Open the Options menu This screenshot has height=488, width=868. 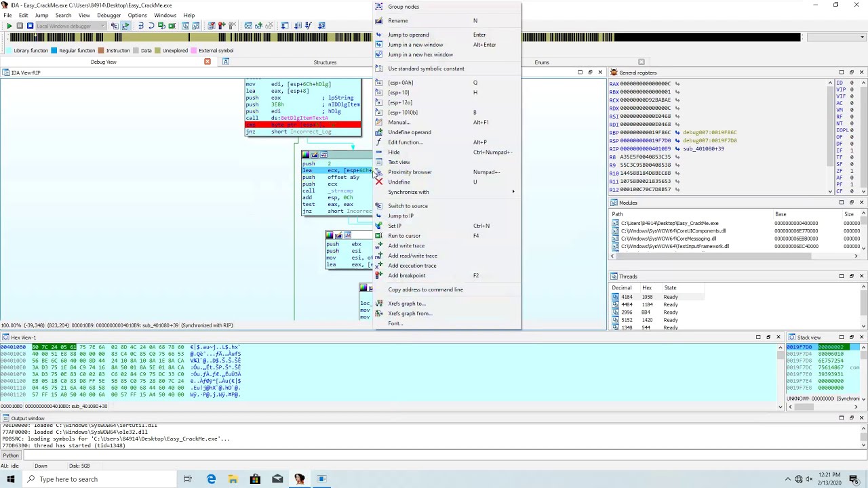point(137,15)
